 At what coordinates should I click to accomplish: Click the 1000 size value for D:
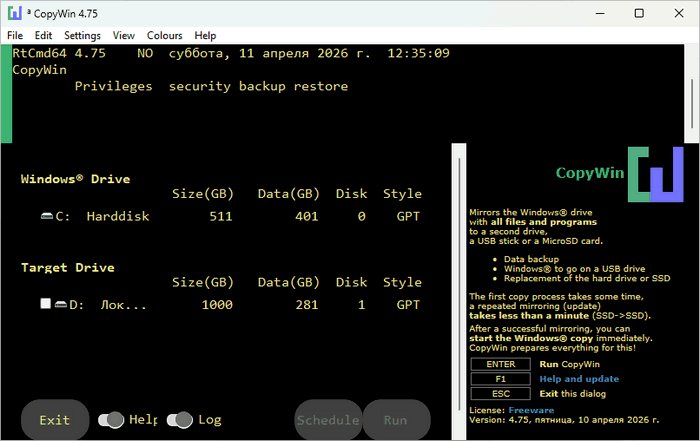(x=217, y=305)
